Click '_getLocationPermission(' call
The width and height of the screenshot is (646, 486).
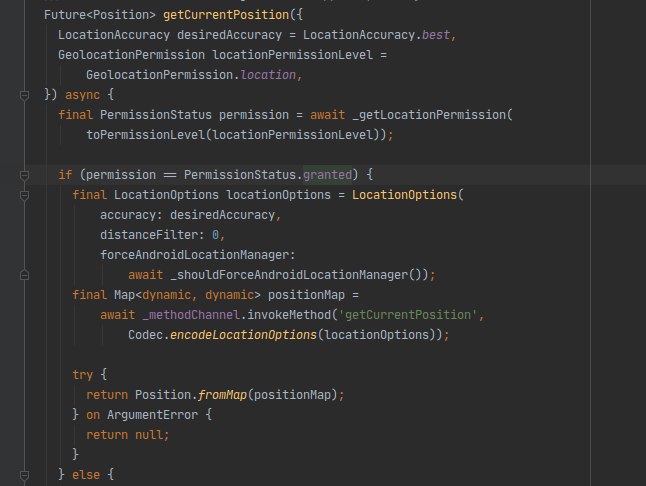point(433,115)
